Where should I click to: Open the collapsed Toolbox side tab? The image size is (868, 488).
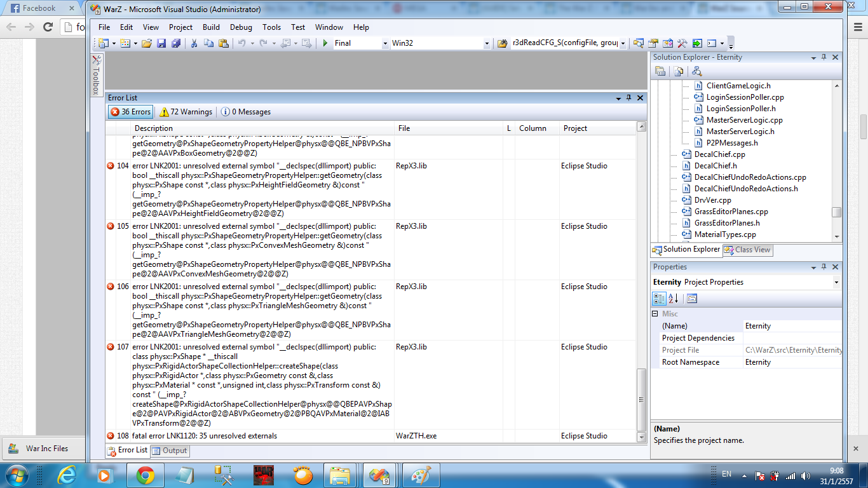point(96,75)
